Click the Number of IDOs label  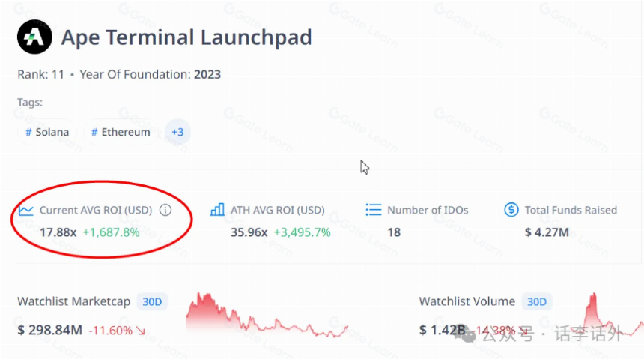(428, 210)
